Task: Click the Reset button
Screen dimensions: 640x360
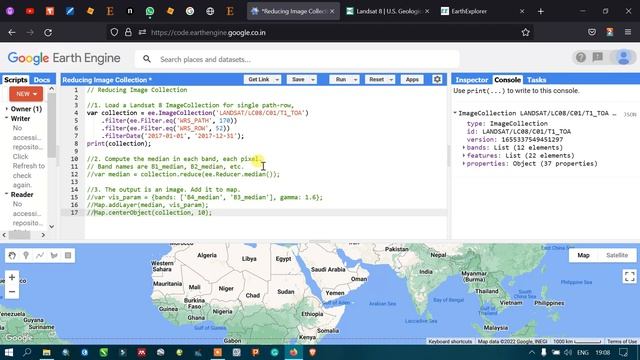Action: pyautogui.click(x=376, y=80)
